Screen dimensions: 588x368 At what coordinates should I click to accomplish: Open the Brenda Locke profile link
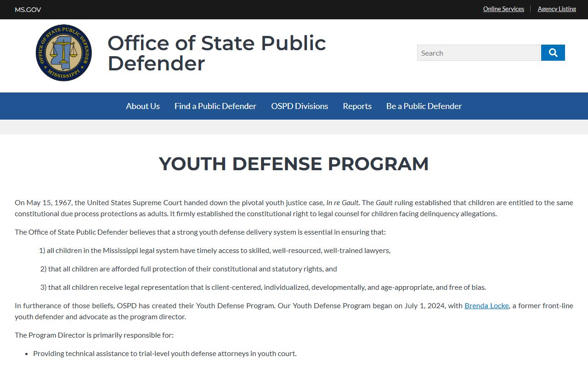coord(486,305)
